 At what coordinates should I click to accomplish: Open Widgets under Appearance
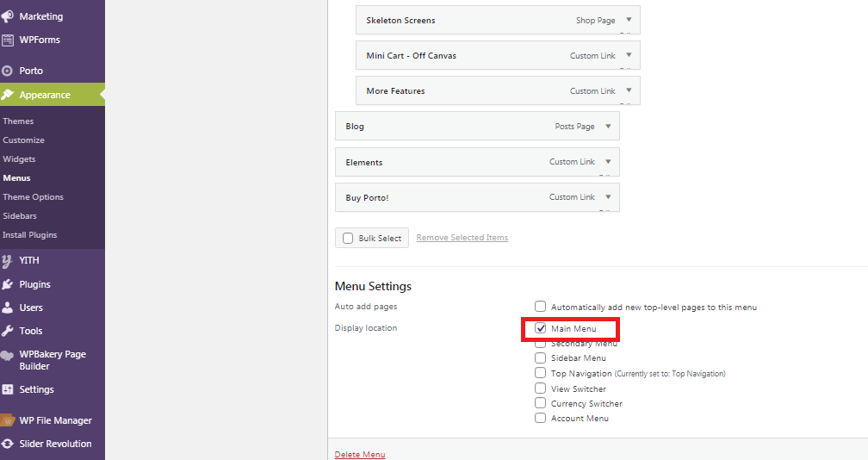pos(19,159)
